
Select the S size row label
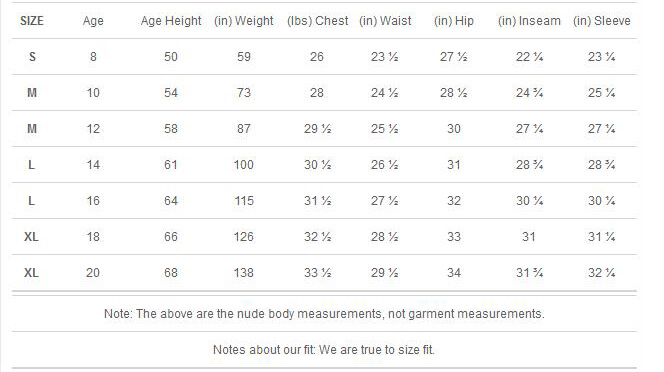(x=32, y=57)
